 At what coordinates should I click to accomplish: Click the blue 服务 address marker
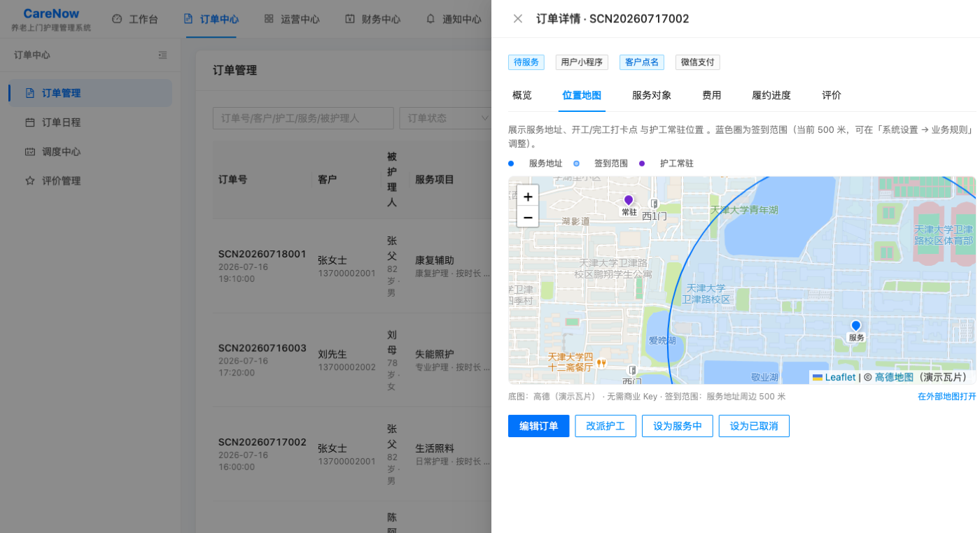point(855,326)
